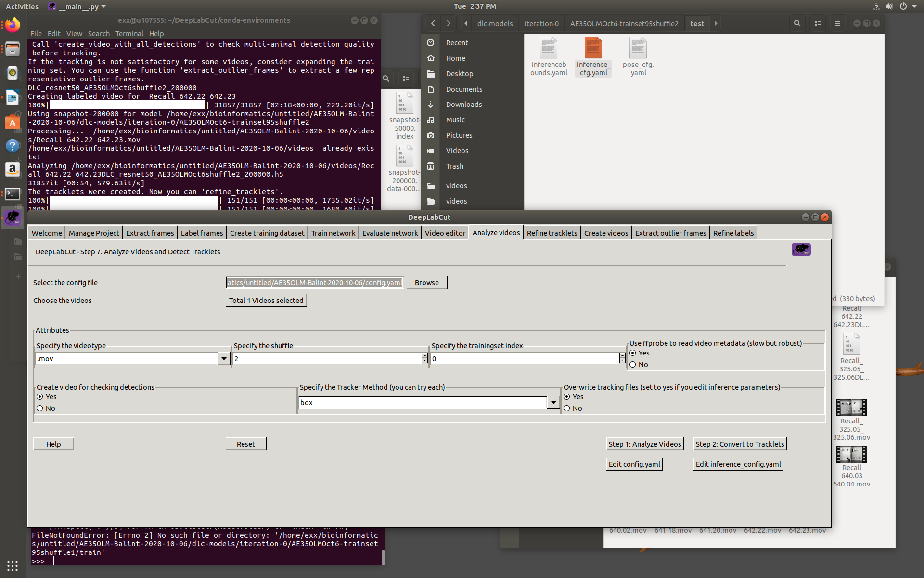Viewport: 924px width, 578px height.
Task: Open the hamburger menu in file manager
Action: (x=837, y=23)
